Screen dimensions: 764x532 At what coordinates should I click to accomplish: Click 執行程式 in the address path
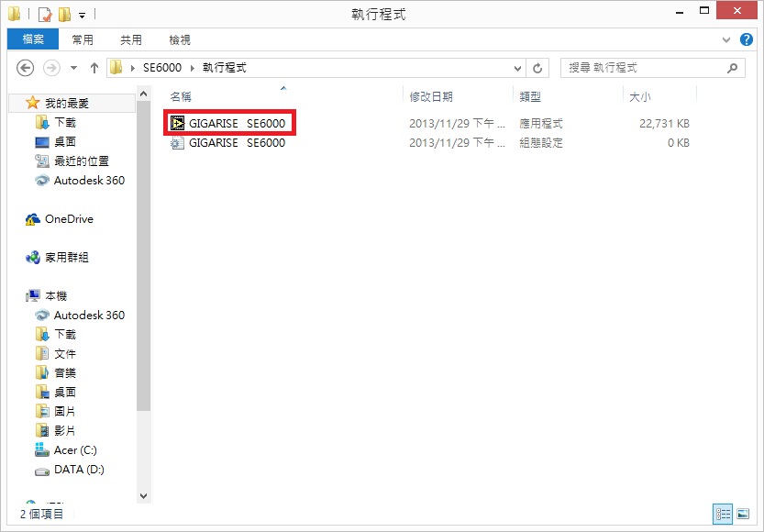pos(225,68)
